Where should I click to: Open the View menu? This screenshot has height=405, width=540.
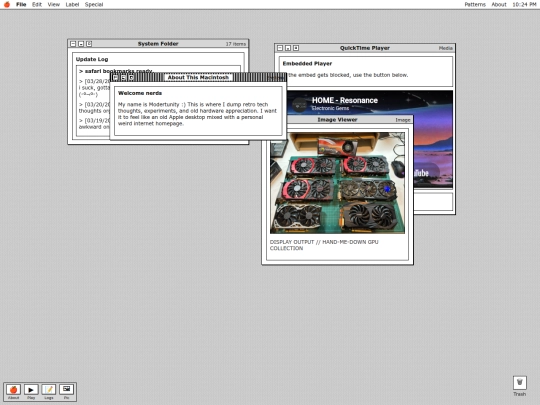[53, 4]
